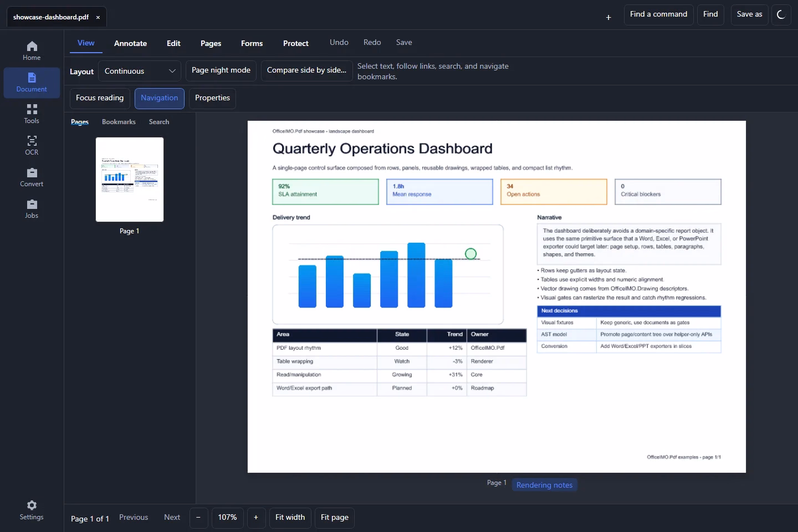Open Search tab in navigation panel
This screenshot has width=798, height=532.
(x=159, y=122)
